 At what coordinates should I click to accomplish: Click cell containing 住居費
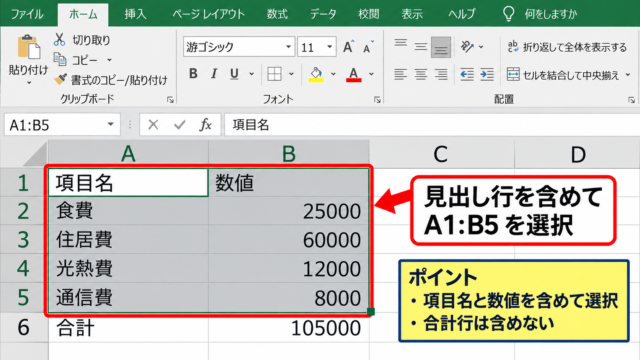click(128, 240)
